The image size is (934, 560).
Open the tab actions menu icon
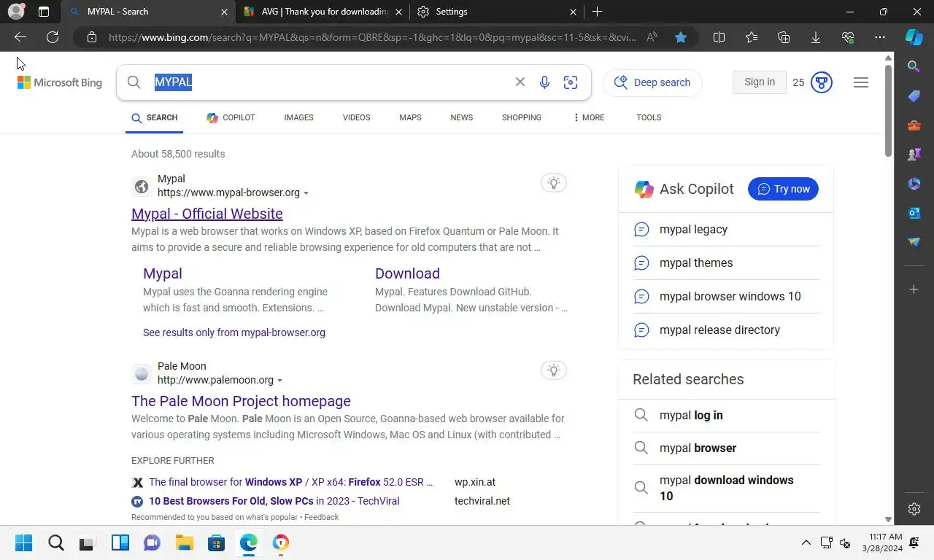[x=44, y=12]
